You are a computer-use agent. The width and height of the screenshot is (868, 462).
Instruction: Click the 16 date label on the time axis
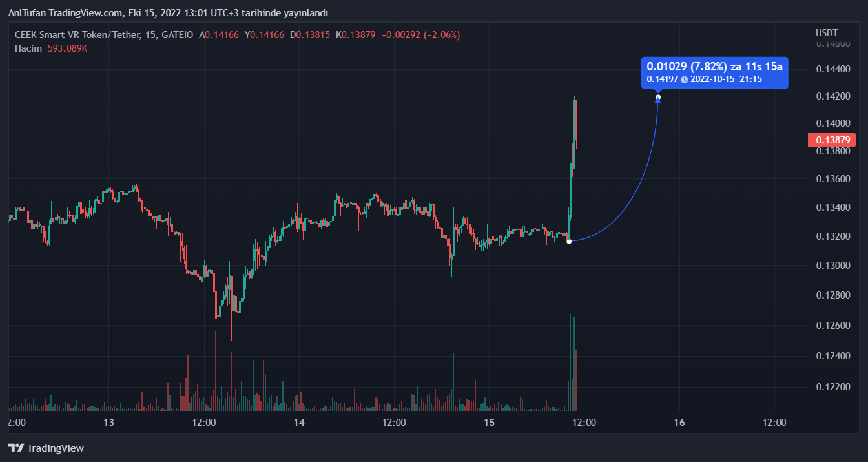click(x=679, y=423)
